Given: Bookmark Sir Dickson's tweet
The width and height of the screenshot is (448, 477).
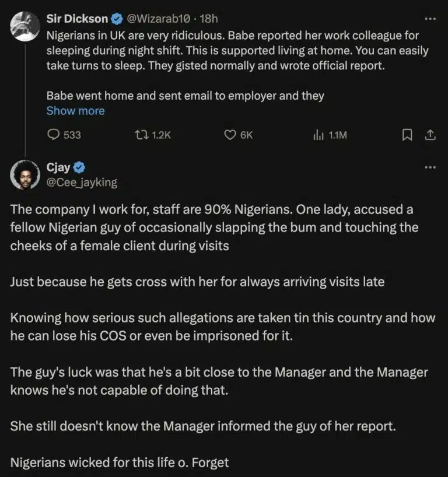Looking at the screenshot, I should click(407, 135).
